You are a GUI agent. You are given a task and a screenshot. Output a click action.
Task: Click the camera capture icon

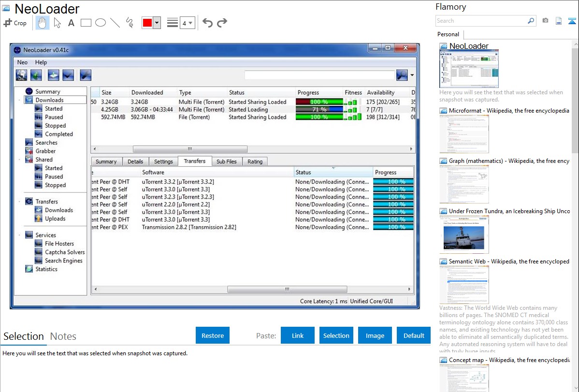[x=545, y=21]
